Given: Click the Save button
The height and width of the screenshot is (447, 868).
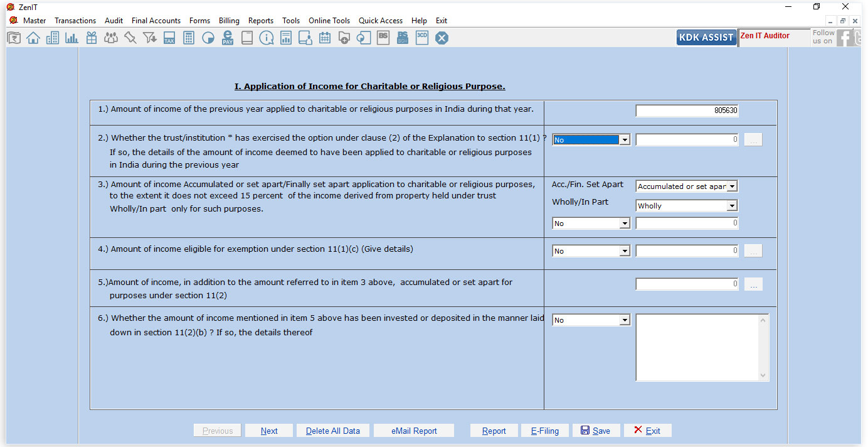Looking at the screenshot, I should click(596, 431).
